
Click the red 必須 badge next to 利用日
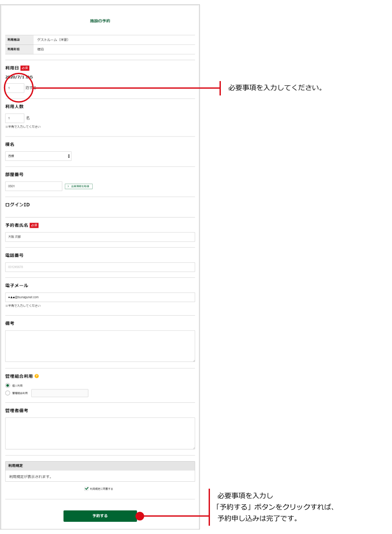point(25,68)
